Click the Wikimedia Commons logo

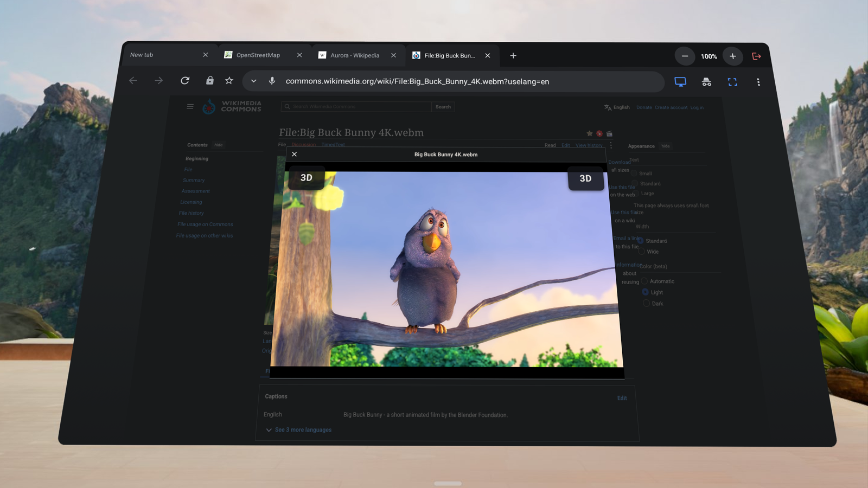[232, 106]
